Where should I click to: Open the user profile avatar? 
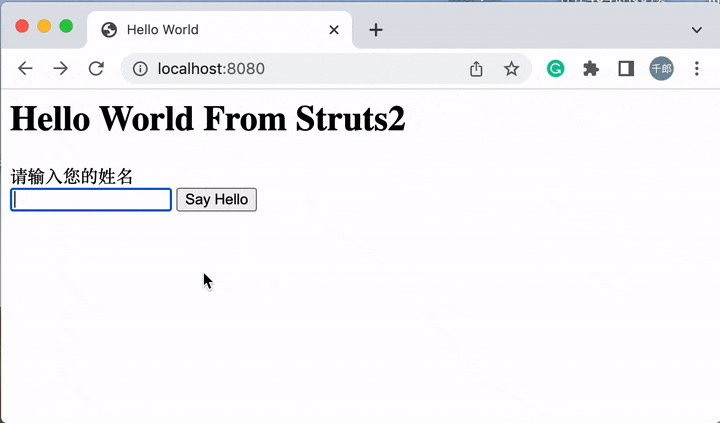[x=661, y=69]
